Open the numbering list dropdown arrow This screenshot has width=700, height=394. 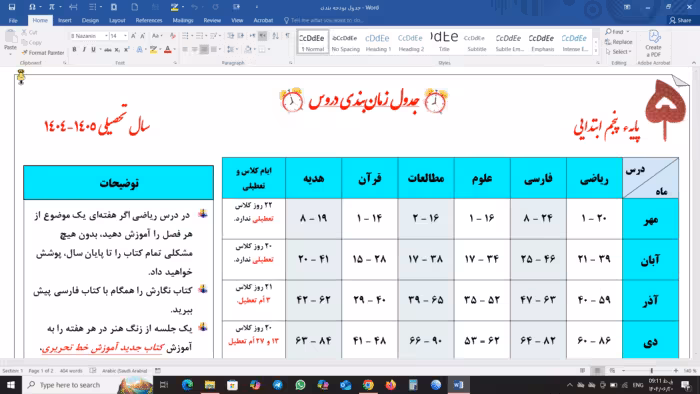(205, 36)
